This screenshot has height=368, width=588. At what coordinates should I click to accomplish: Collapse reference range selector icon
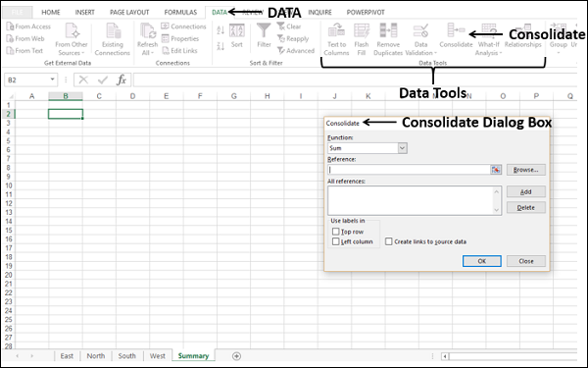pyautogui.click(x=496, y=170)
